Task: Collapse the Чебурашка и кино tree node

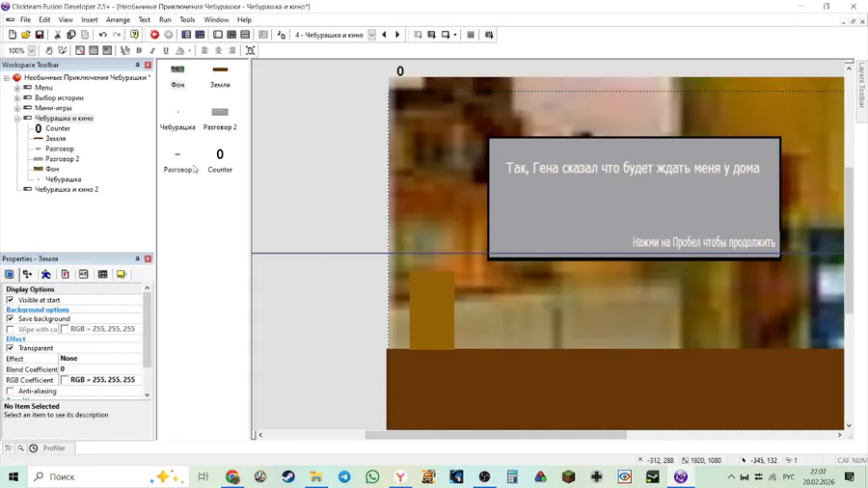Action: pos(17,119)
